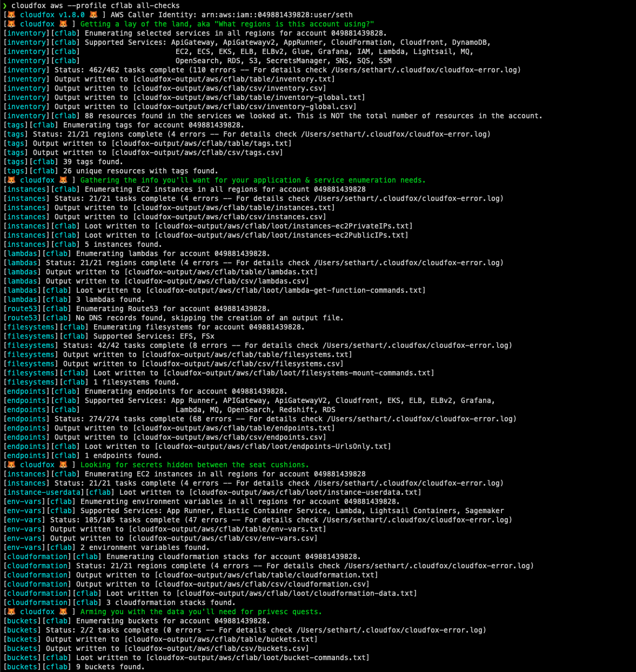Click the fox emoji starting the "Looking for secrets" line

[11, 465]
